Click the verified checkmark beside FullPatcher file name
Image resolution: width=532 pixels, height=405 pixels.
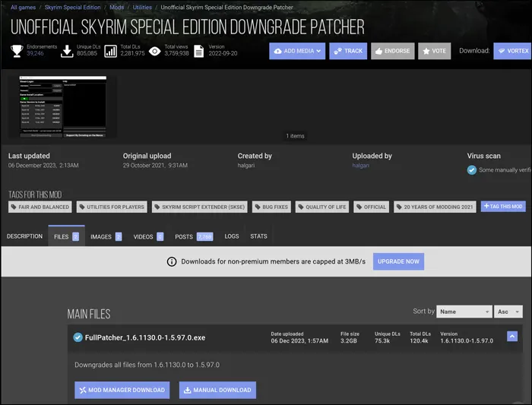pos(78,337)
